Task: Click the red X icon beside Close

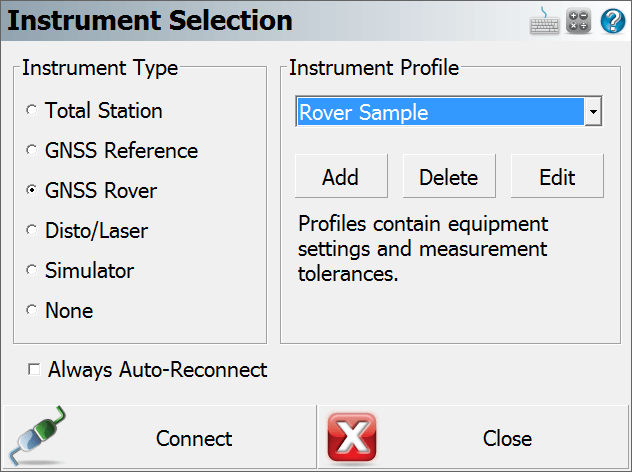Action: pyautogui.click(x=352, y=437)
